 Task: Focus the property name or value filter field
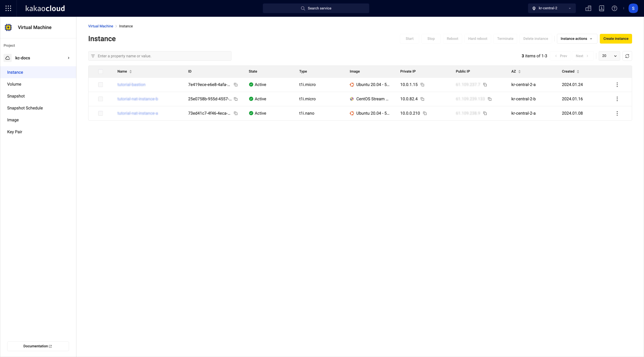point(160,56)
